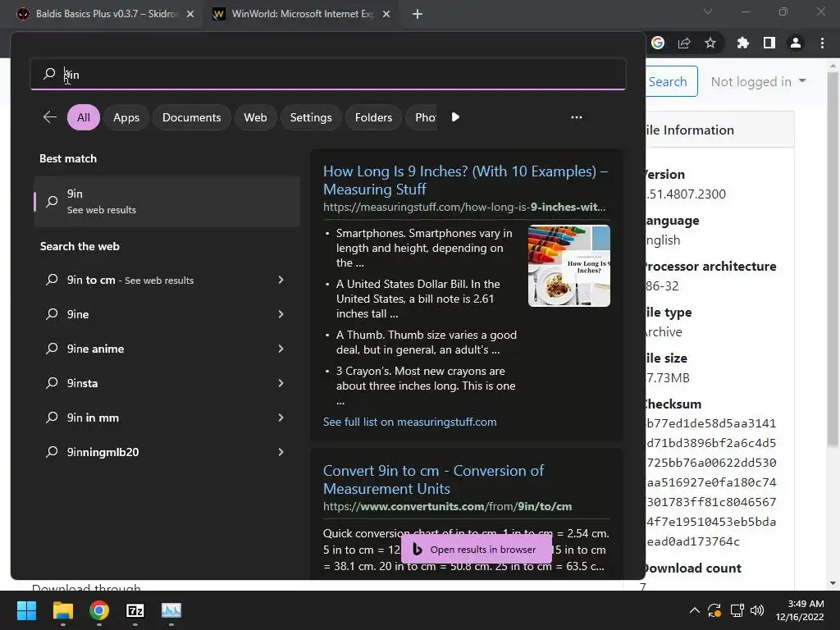Image resolution: width=840 pixels, height=630 pixels.
Task: Open the measuringstuff.com URL
Action: click(464, 207)
